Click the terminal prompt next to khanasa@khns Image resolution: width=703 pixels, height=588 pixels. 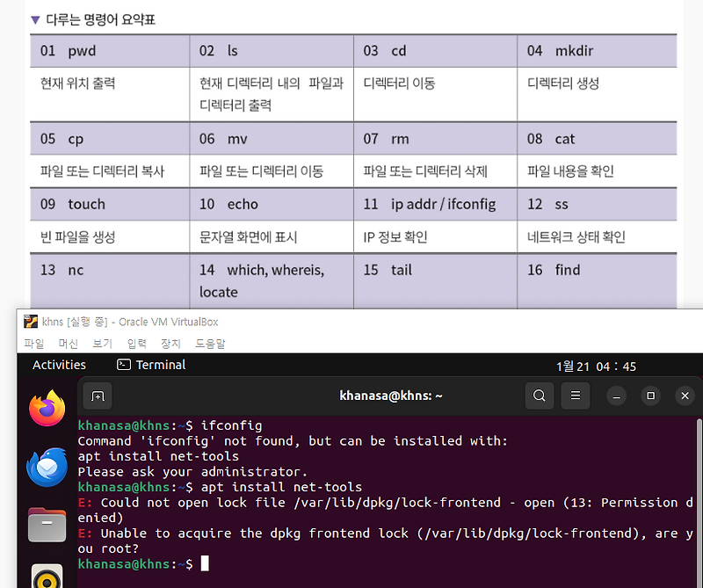(x=204, y=563)
